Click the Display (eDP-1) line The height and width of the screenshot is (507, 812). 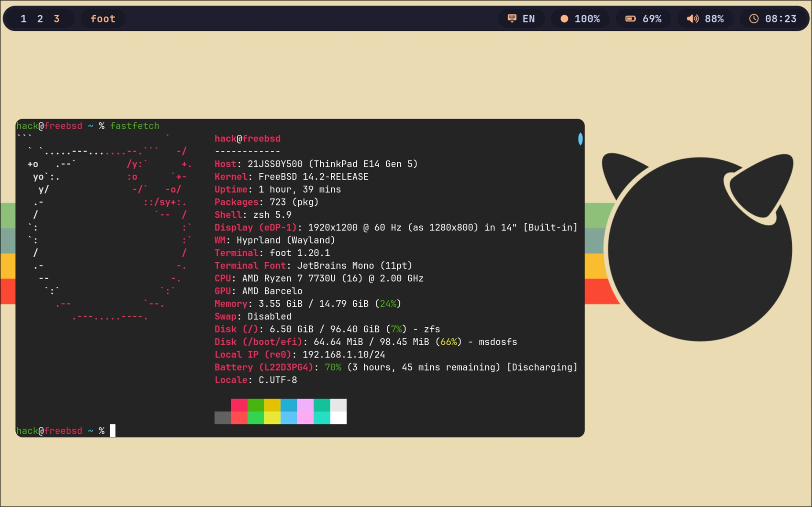click(396, 227)
